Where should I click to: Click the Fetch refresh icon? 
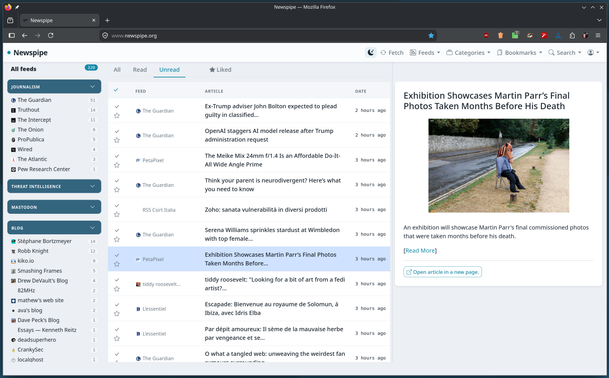pos(383,52)
